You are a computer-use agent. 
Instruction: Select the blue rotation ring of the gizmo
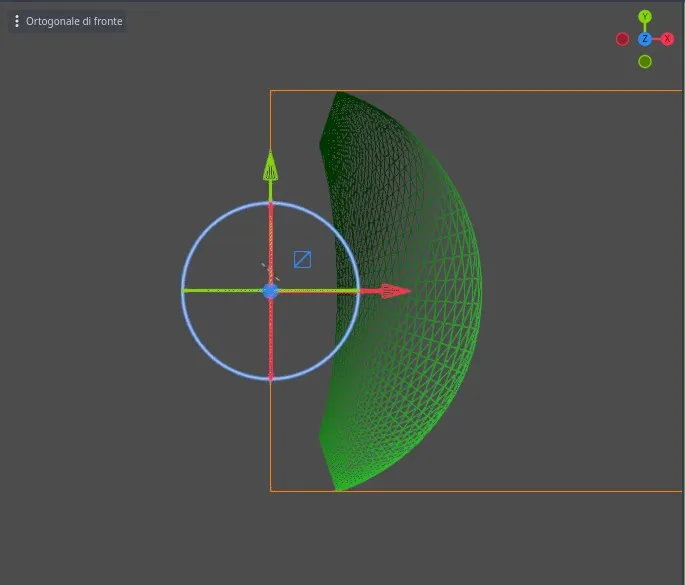[208, 229]
